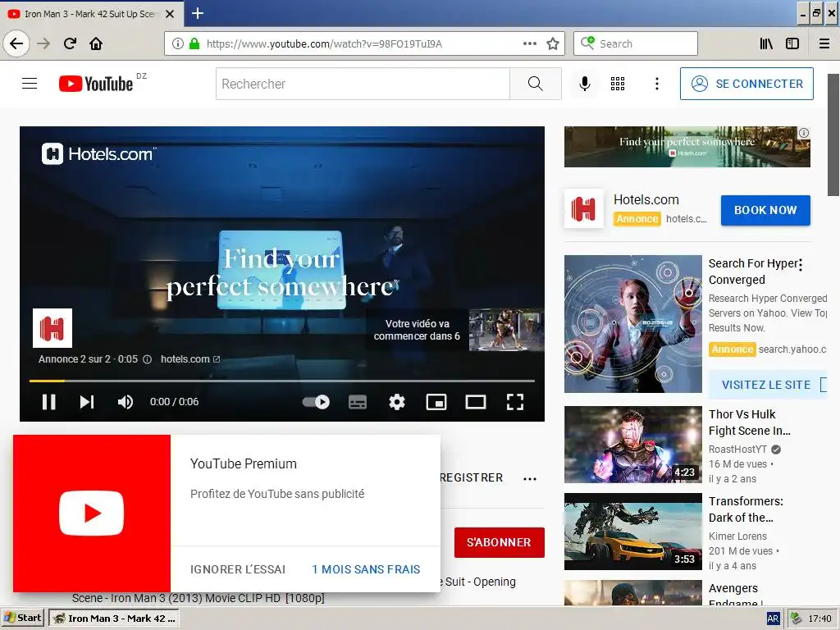Click AR language indicator in tray
Viewport: 840px width, 630px height.
pyautogui.click(x=773, y=619)
